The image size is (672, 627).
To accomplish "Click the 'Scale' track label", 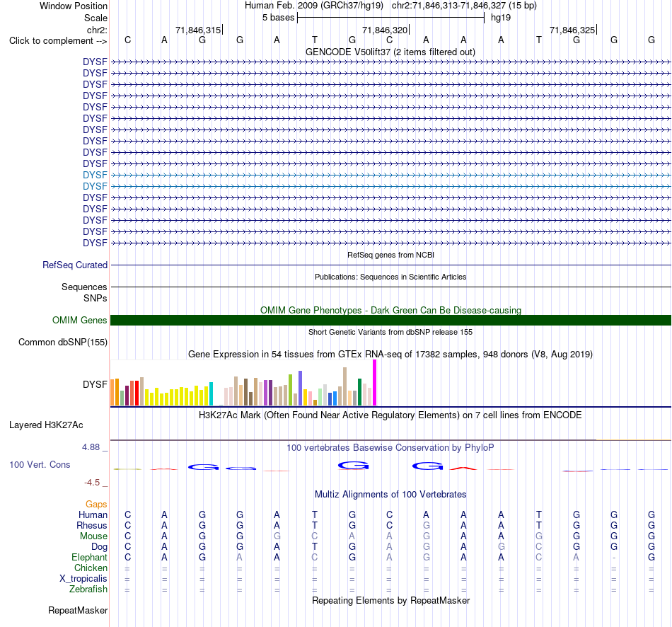I will pos(95,18).
